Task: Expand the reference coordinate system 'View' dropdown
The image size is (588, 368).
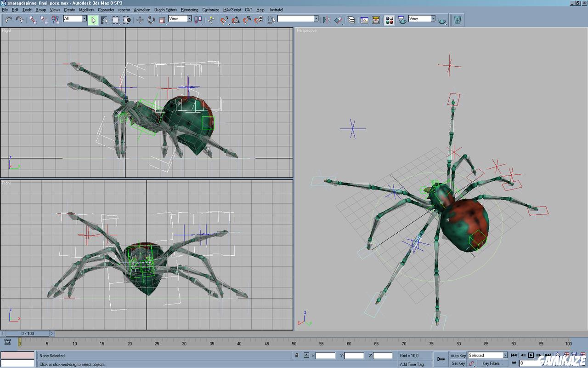Action: tap(180, 19)
